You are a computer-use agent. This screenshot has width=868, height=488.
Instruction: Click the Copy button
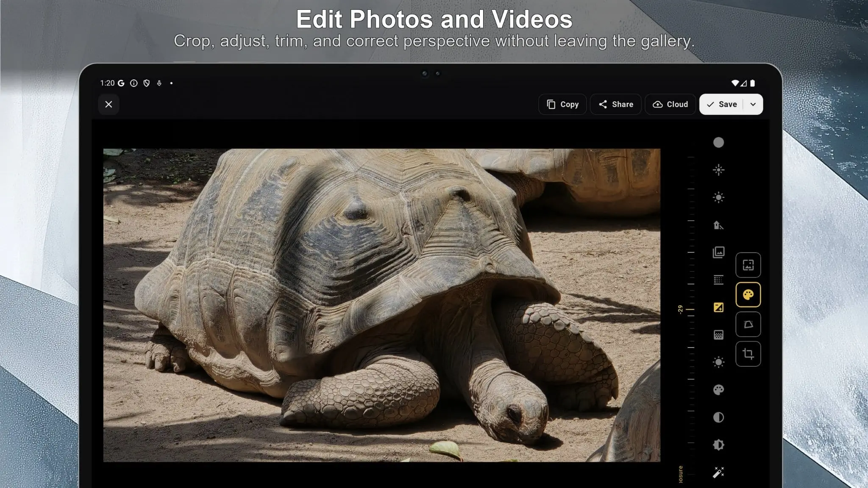point(562,104)
